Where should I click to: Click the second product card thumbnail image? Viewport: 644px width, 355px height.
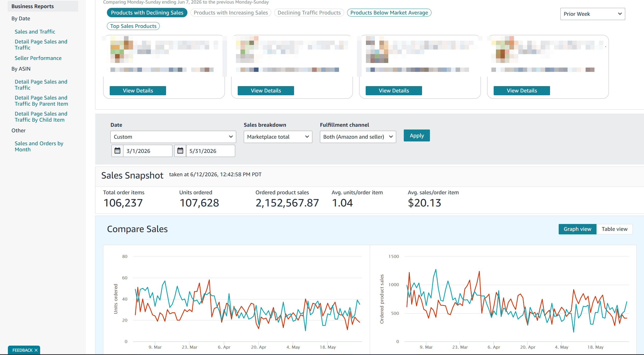click(x=247, y=50)
